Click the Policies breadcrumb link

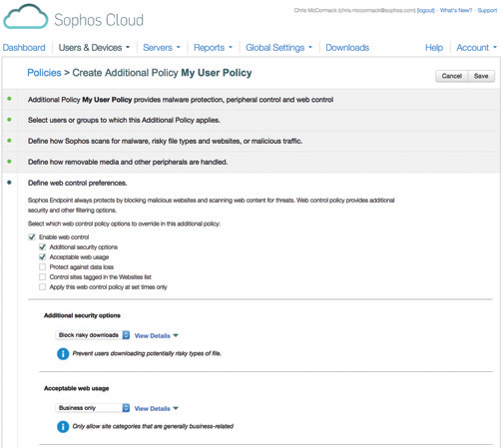pyautogui.click(x=44, y=73)
